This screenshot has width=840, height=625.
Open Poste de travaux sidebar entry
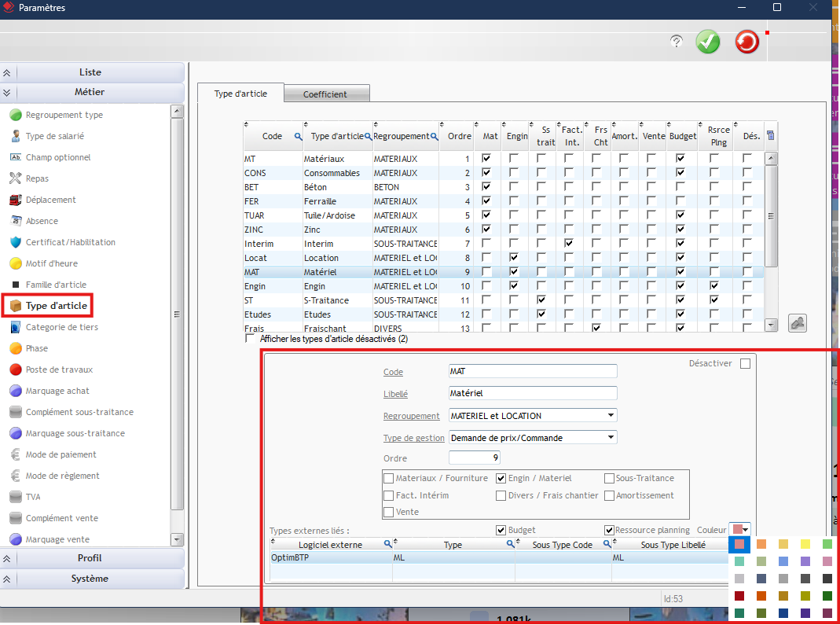(x=59, y=369)
